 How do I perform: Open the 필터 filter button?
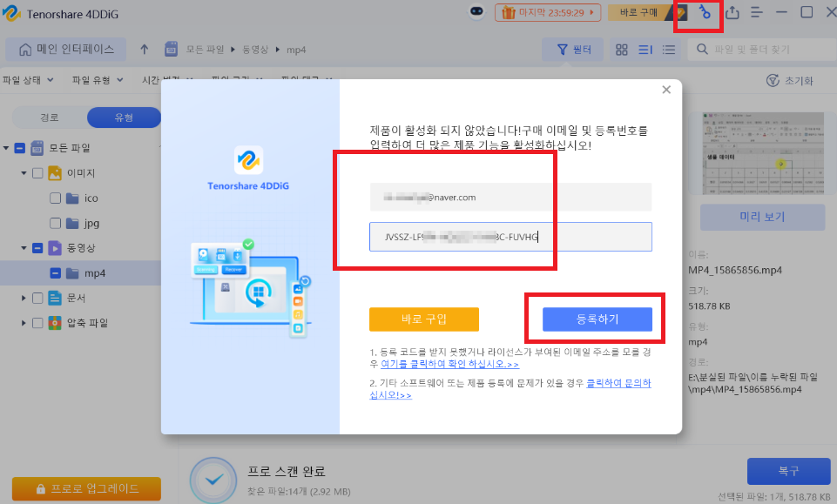coord(573,50)
